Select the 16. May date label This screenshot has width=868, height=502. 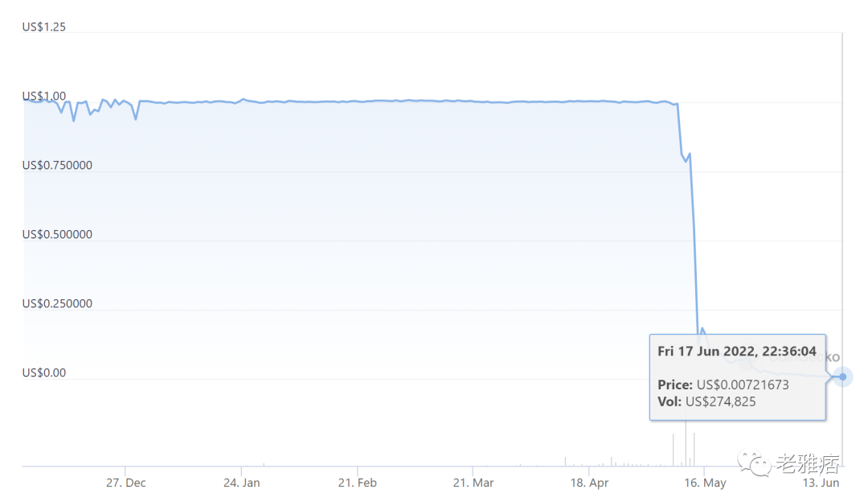(x=705, y=483)
